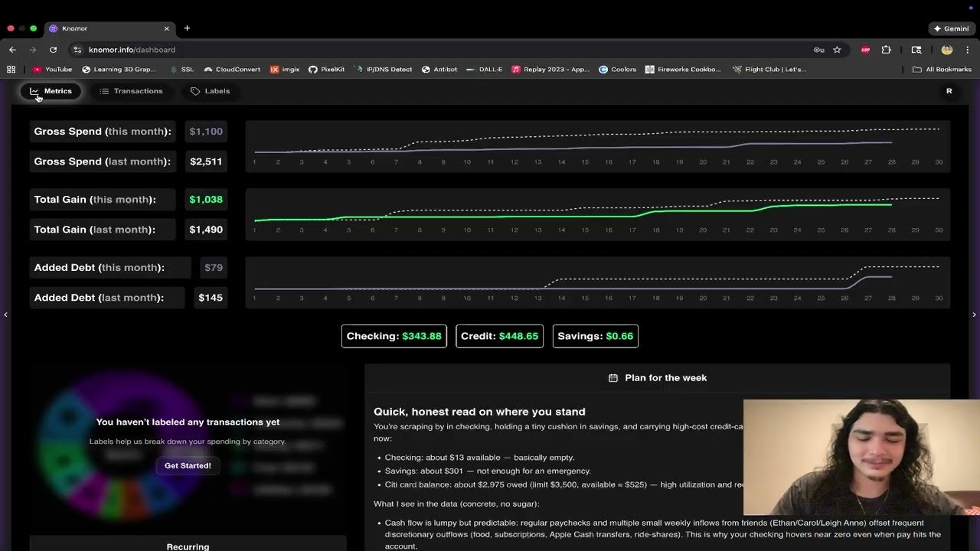Viewport: 980px width, 551px height.
Task: Click the Quick, honest read heading
Action: click(479, 412)
